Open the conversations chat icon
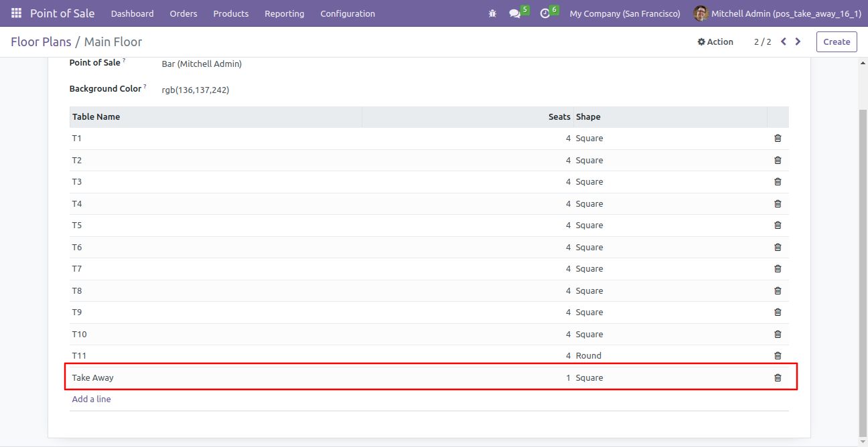This screenshot has height=447, width=868. click(514, 13)
